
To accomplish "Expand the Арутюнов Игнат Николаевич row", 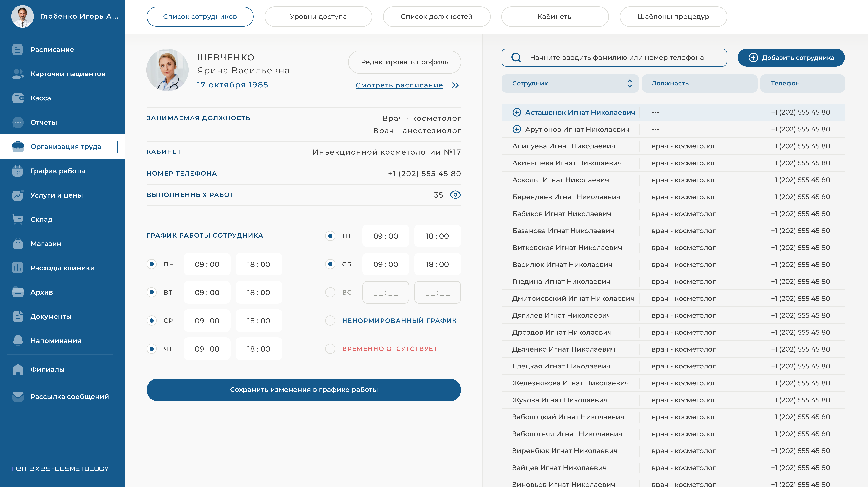I will (517, 129).
